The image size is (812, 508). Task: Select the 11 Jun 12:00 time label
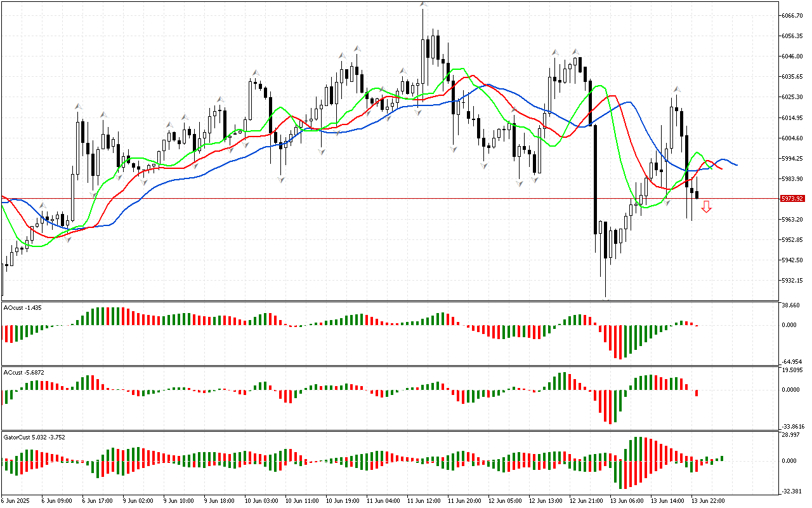(423, 501)
